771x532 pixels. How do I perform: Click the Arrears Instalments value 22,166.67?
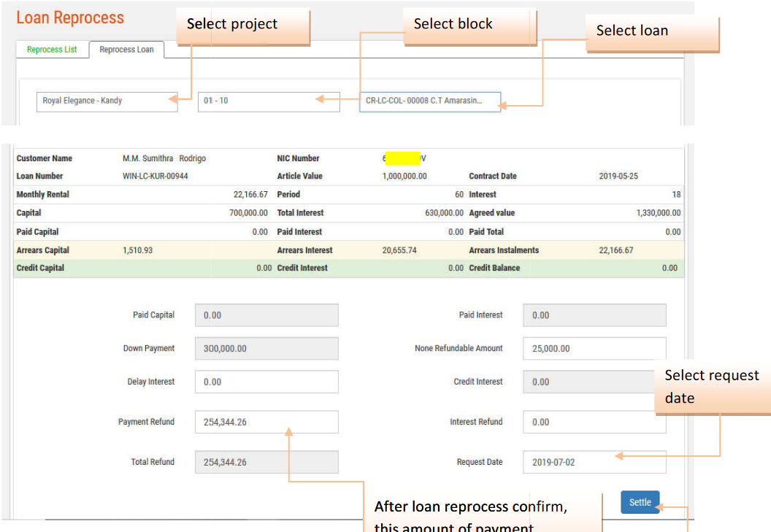click(x=615, y=250)
